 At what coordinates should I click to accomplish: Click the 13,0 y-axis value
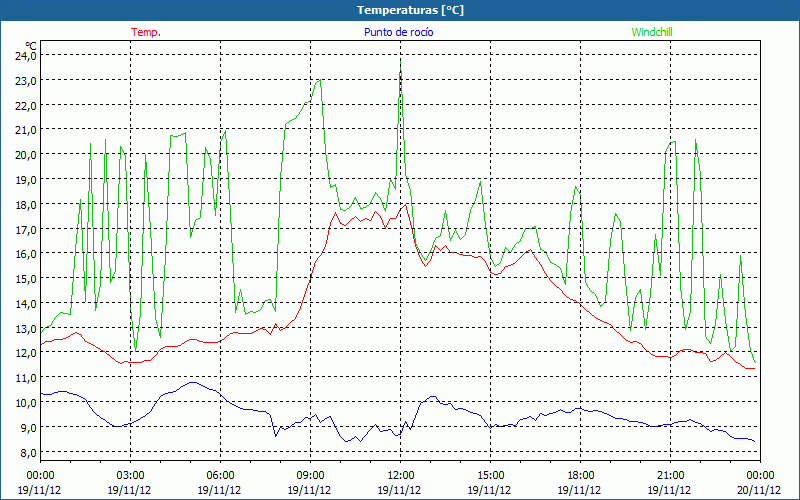click(x=26, y=329)
